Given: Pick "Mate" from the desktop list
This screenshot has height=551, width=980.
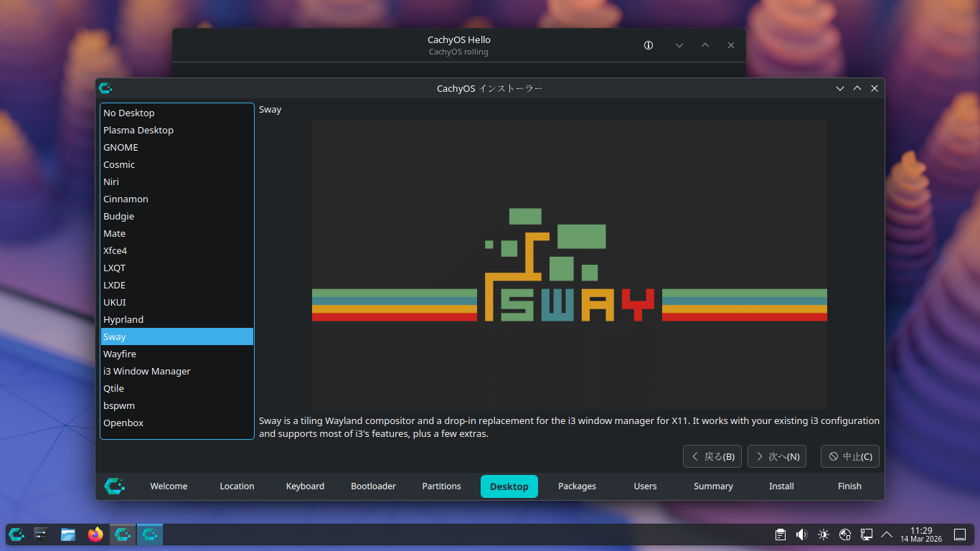Looking at the screenshot, I should pos(177,233).
